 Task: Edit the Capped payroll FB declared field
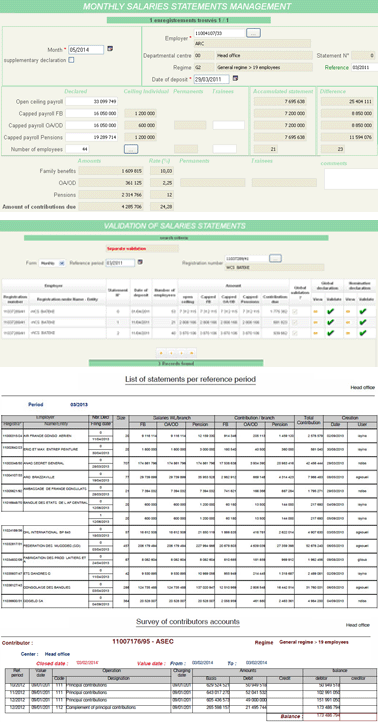[x=91, y=113]
